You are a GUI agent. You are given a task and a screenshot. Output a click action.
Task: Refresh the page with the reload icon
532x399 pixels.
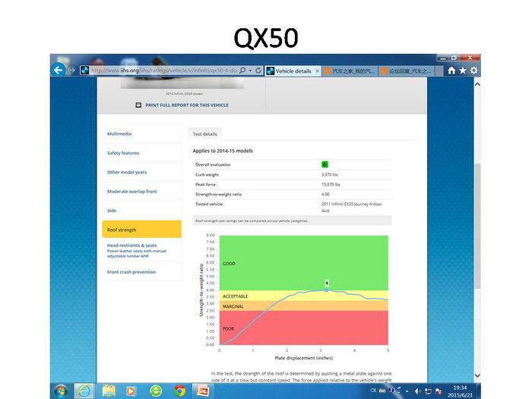pyautogui.click(x=258, y=71)
